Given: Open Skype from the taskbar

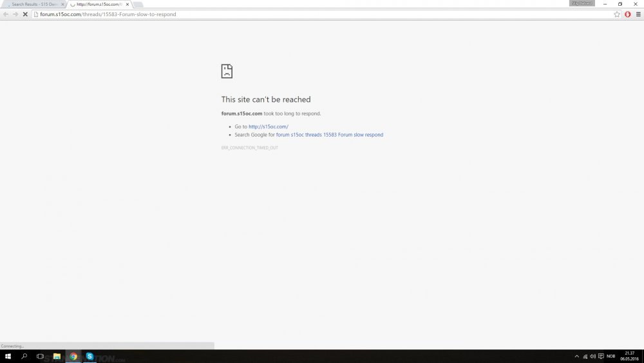Looking at the screenshot, I should click(x=90, y=357).
